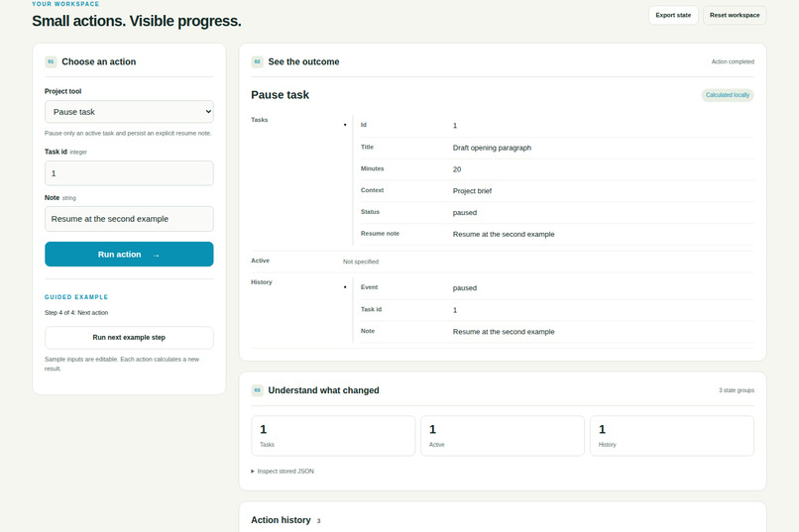Click the 'Action completed' status text
Screen dimensions: 799x532
(x=733, y=61)
